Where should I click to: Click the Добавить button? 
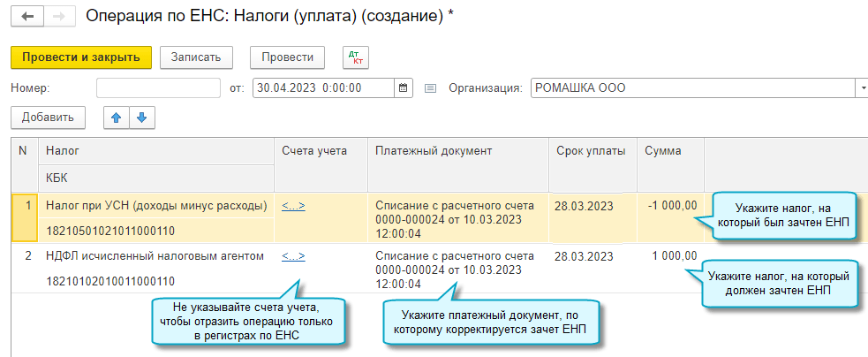(x=48, y=118)
